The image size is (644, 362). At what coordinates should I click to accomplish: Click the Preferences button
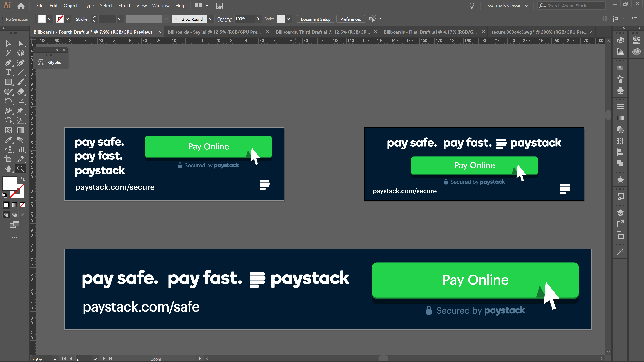351,19
